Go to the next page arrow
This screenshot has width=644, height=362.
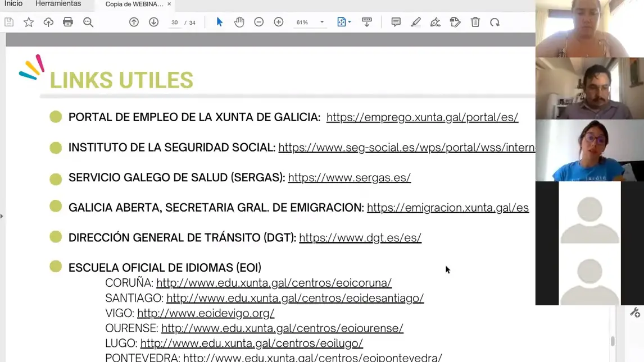[x=153, y=22]
